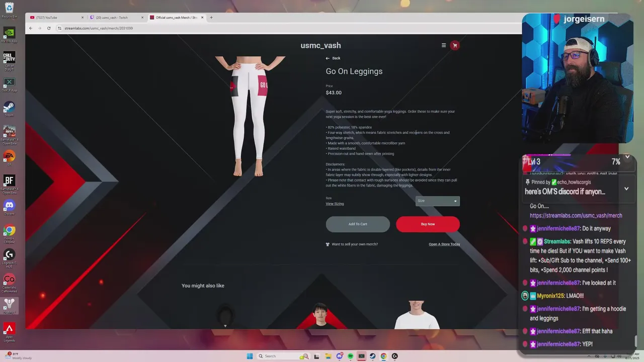Open the Call of Duty desktop icon

tap(9, 59)
